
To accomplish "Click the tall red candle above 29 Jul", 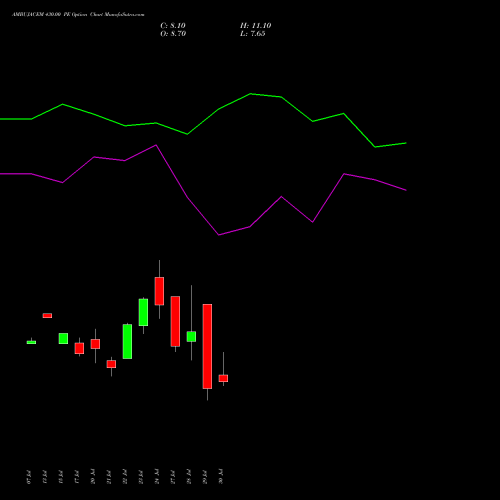I will [x=207, y=346].
